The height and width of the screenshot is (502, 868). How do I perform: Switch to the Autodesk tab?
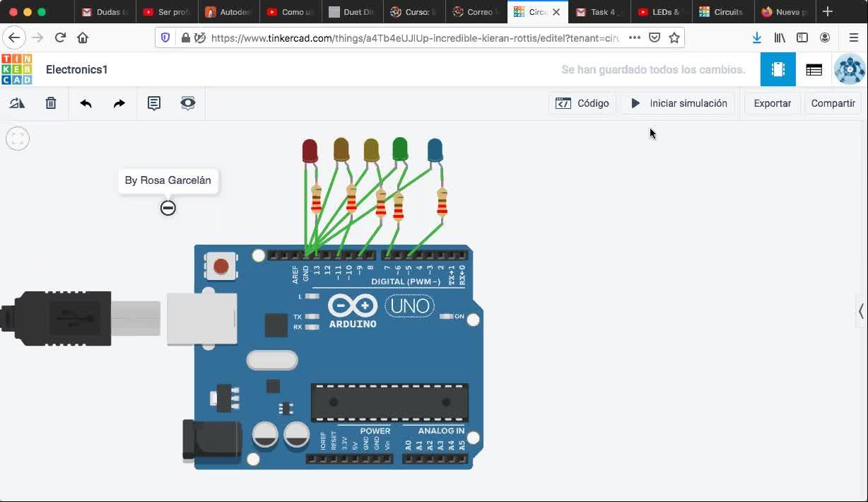228,12
